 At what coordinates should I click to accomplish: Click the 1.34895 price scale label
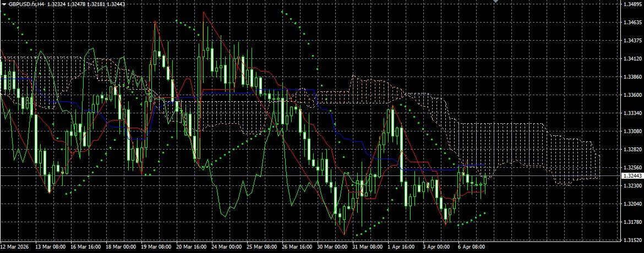click(632, 4)
